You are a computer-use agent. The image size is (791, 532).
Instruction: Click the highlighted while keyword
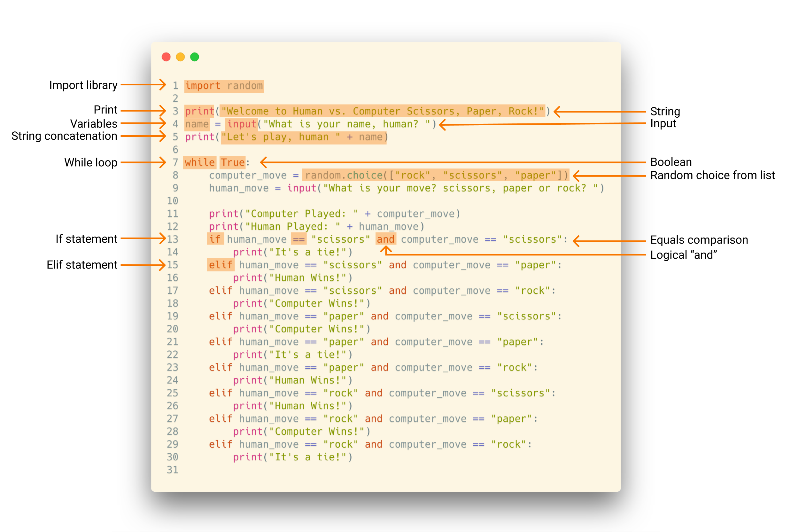click(x=199, y=162)
